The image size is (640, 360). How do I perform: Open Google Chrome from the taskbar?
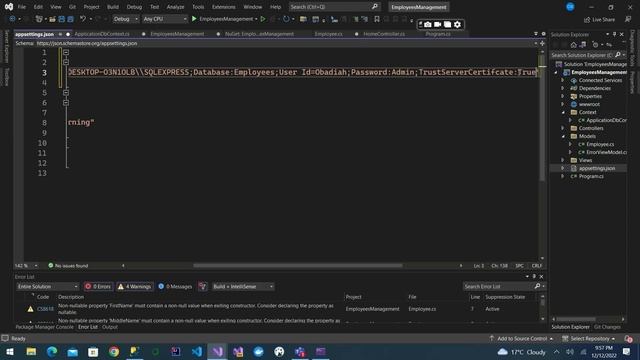point(114,351)
